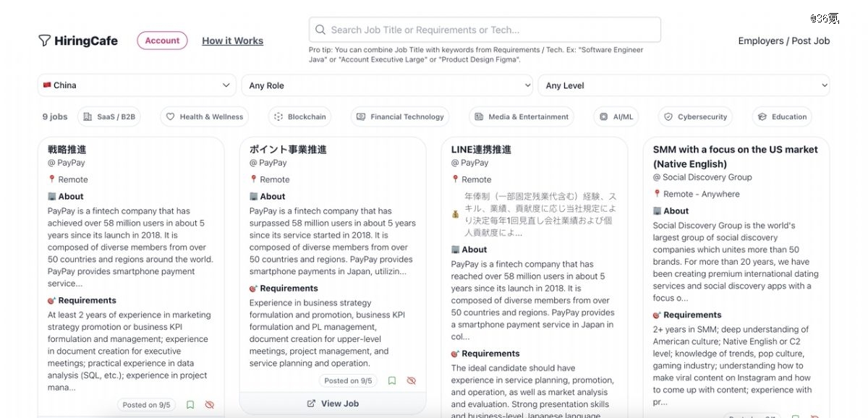Click the location pin icon on LINE連携推進 card

coord(455,179)
